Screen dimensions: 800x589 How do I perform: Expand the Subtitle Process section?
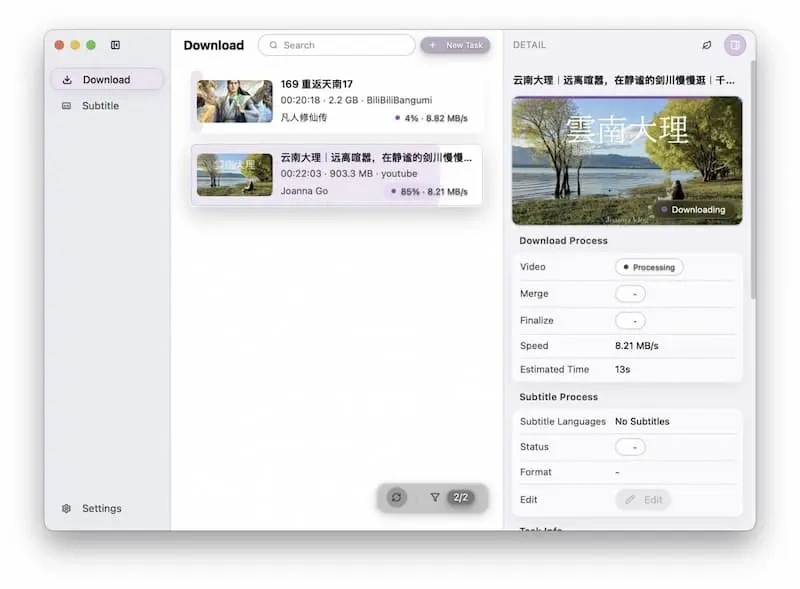click(557, 396)
